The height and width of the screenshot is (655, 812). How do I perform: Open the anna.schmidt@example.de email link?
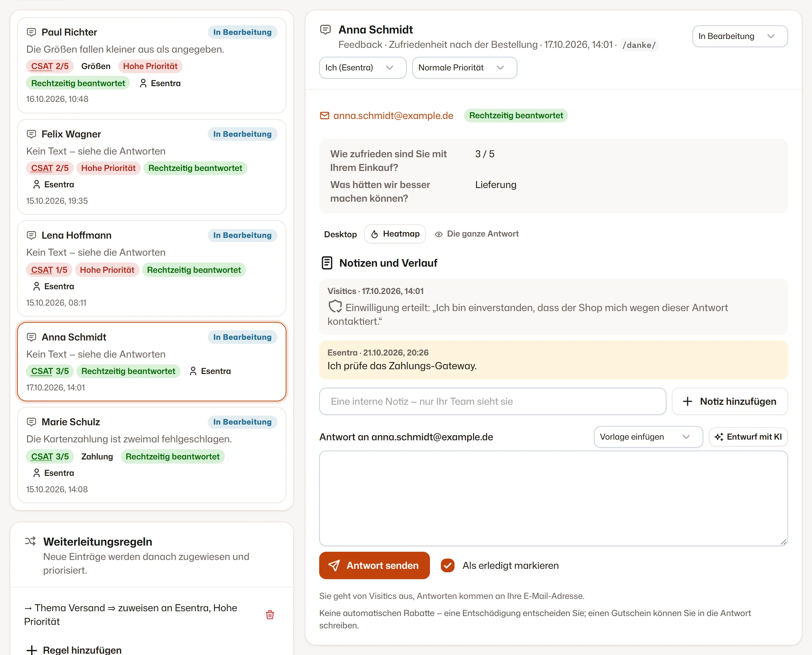click(x=393, y=116)
